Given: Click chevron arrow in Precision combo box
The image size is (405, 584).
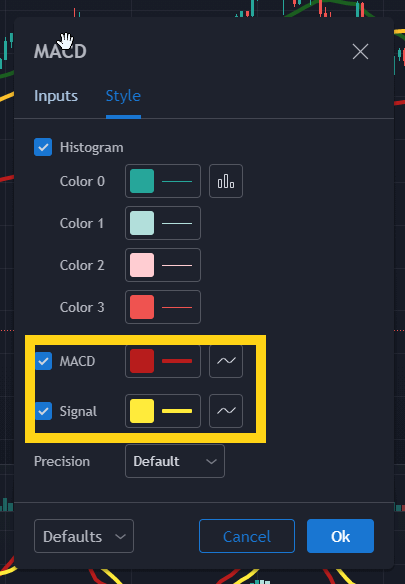Looking at the screenshot, I should pos(211,461).
